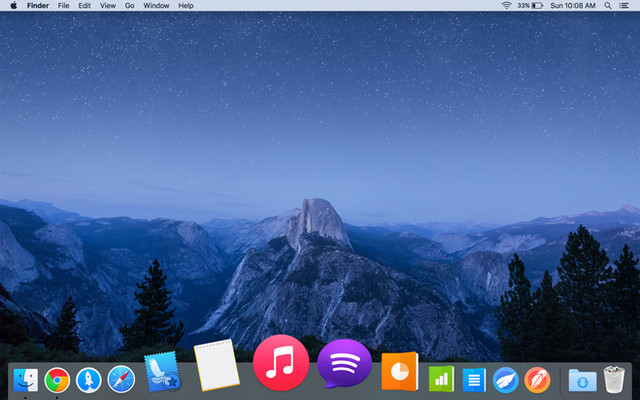Open Finder from the dock
Viewport: 640px width, 400px height.
[24, 380]
